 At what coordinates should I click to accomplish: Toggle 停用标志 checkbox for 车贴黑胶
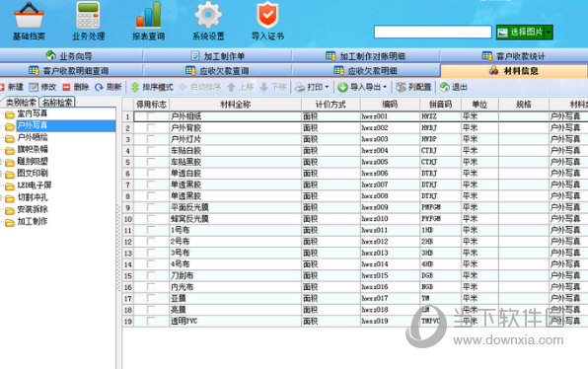(x=151, y=162)
